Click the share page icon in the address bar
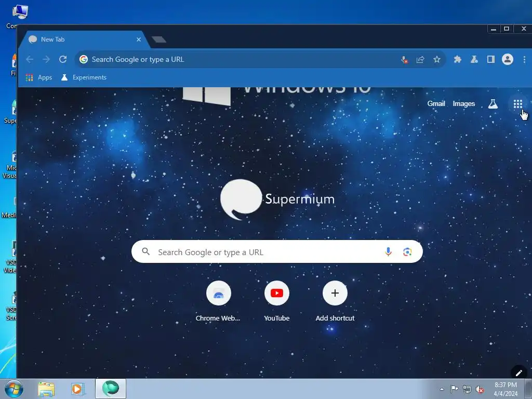532x399 pixels. click(x=420, y=60)
